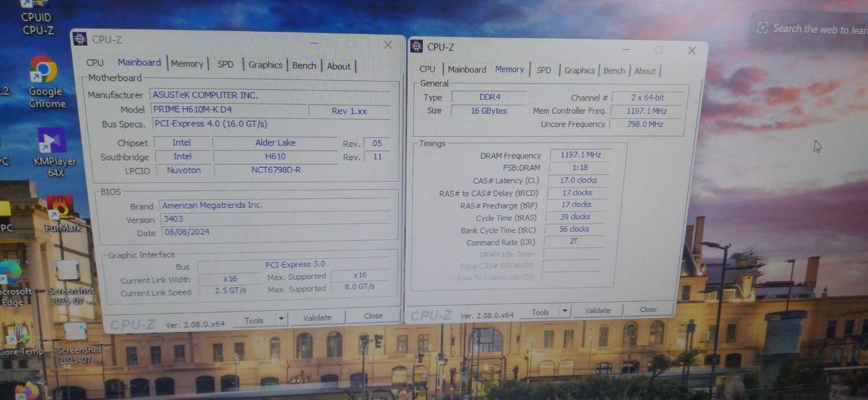Click the BIOS date 08/08/2024
Viewport: 868px width, 400px height.
[x=277, y=232]
